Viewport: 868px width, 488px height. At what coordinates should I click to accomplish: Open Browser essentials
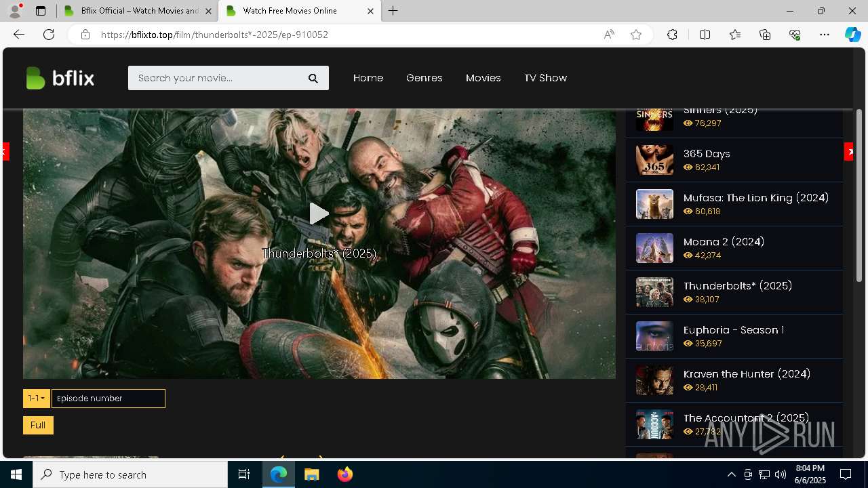795,35
